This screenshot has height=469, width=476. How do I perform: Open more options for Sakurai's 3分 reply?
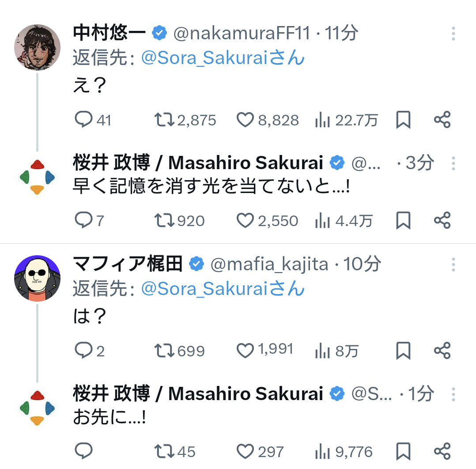453,163
